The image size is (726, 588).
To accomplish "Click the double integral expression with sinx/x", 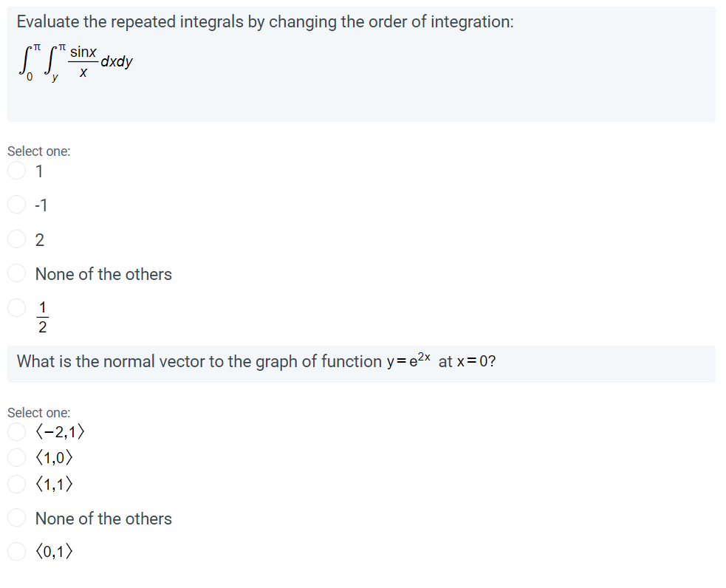I will click(76, 61).
